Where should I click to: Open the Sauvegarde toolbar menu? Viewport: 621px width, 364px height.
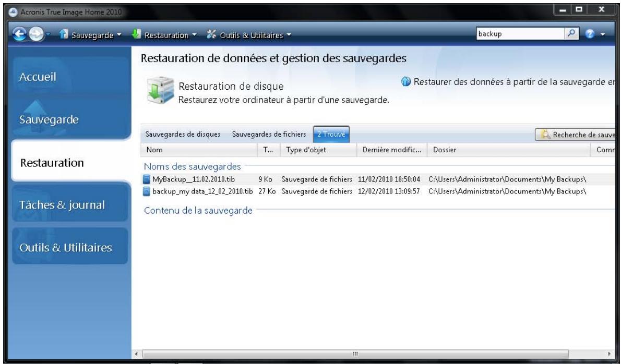coord(95,35)
